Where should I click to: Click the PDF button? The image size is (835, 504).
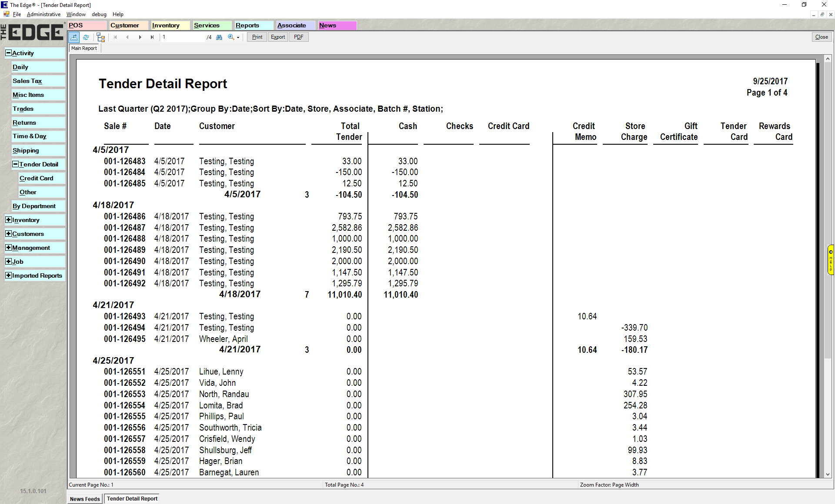point(298,37)
